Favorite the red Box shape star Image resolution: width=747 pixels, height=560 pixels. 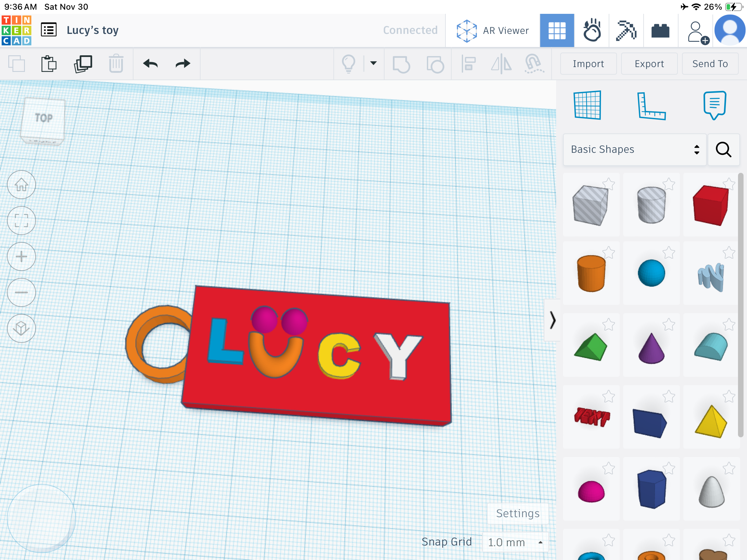(x=729, y=184)
